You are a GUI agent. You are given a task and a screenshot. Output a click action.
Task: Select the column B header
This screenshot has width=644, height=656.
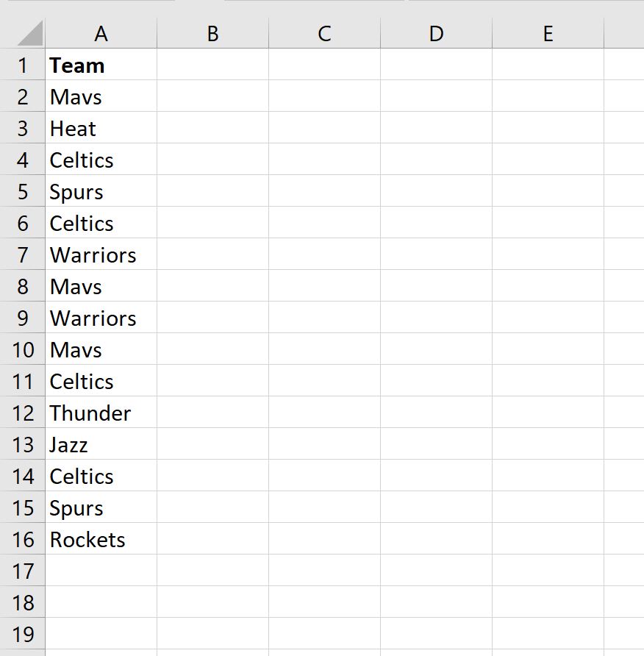coord(212,34)
